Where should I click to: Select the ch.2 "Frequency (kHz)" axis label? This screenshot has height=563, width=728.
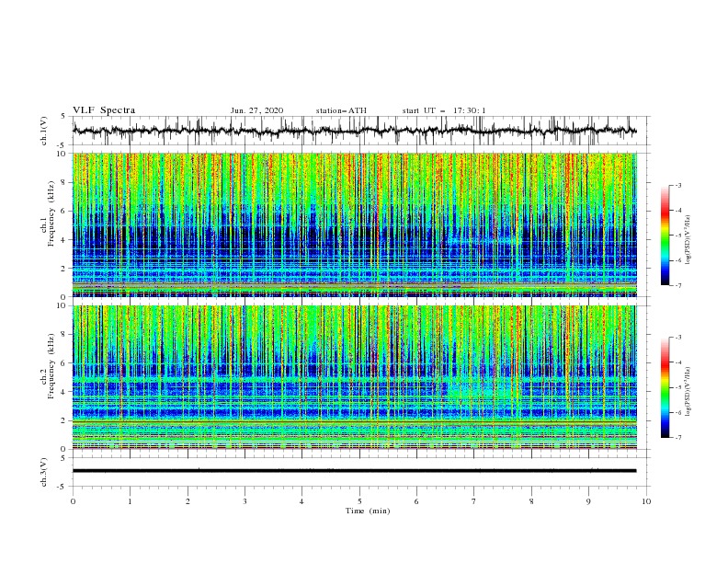click(x=51, y=366)
